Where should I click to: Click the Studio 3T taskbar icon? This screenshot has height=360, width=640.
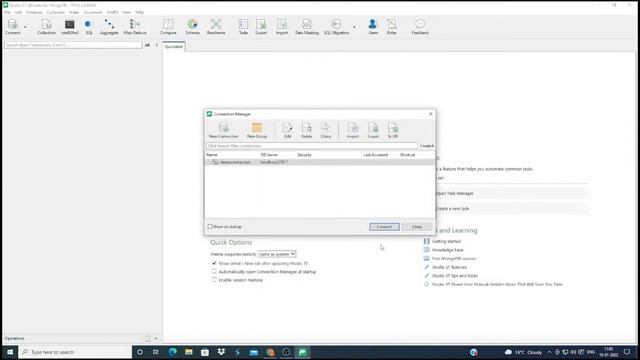(302, 352)
